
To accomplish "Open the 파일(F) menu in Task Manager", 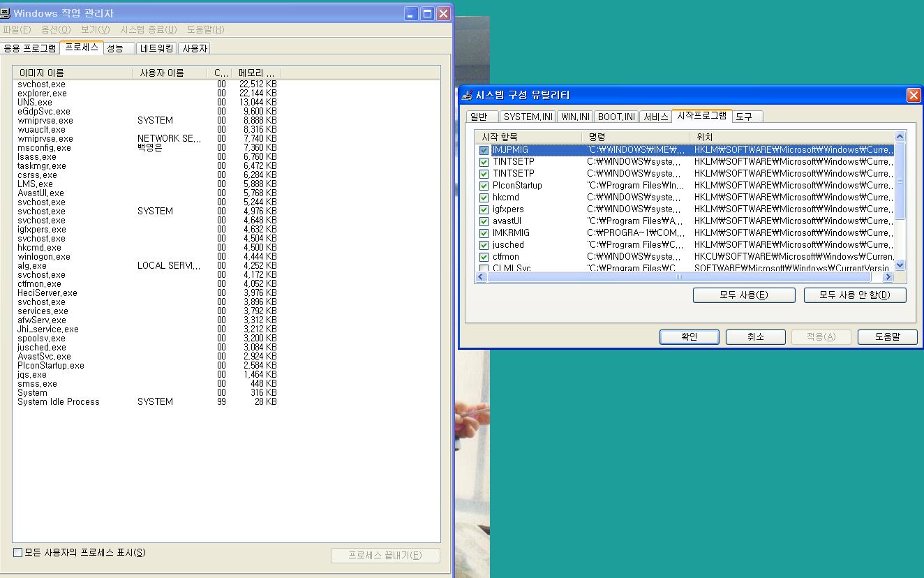I will [17, 29].
